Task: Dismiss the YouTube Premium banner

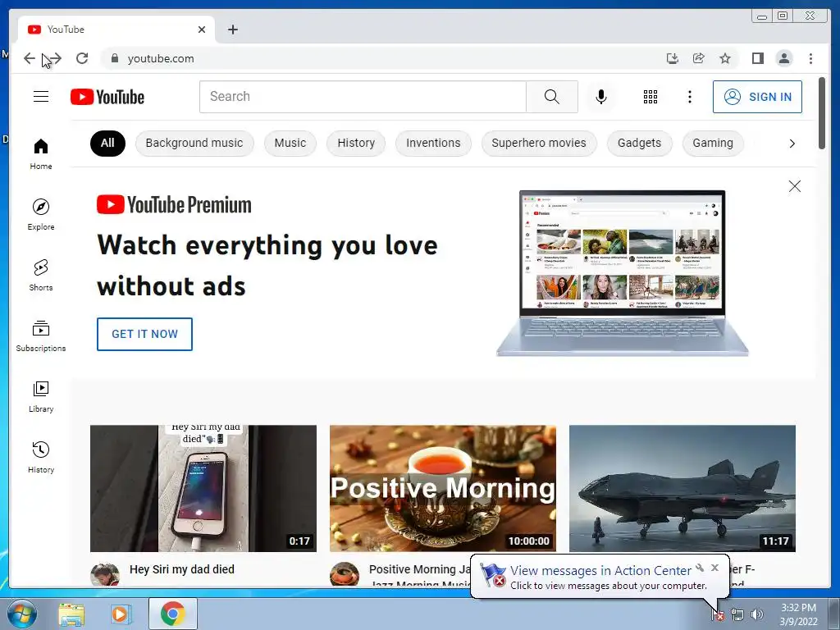Action: (794, 186)
